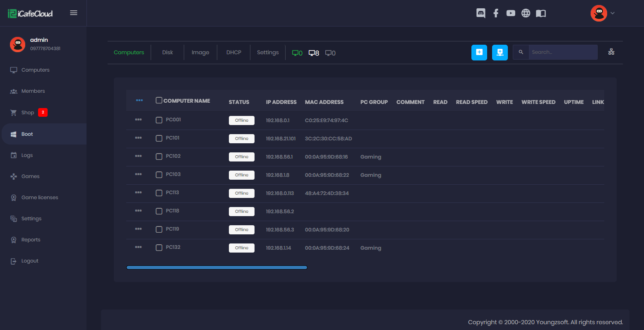This screenshot has height=330, width=644.
Task: Open the documentation book icon
Action: pyautogui.click(x=541, y=13)
